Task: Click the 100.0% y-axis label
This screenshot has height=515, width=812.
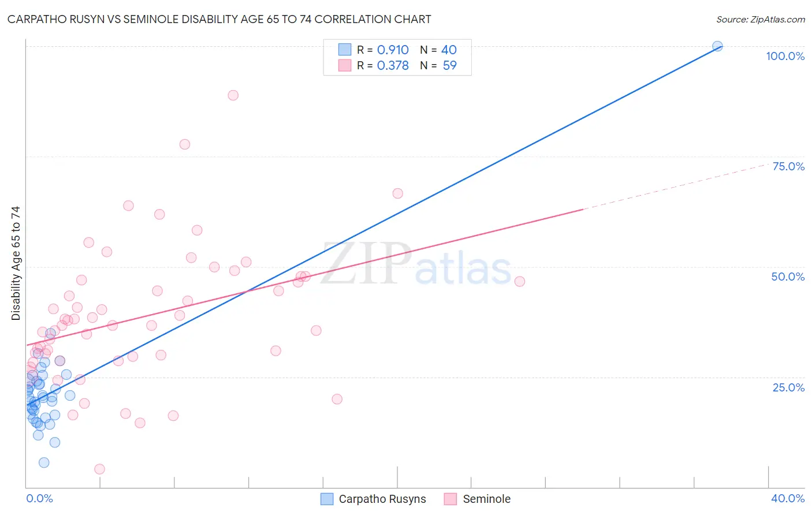Action: click(785, 56)
